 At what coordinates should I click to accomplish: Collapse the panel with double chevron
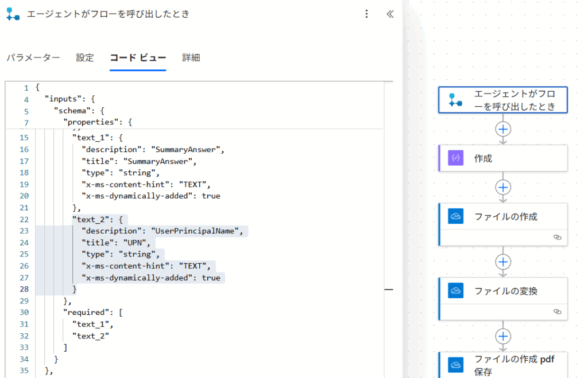click(x=390, y=14)
